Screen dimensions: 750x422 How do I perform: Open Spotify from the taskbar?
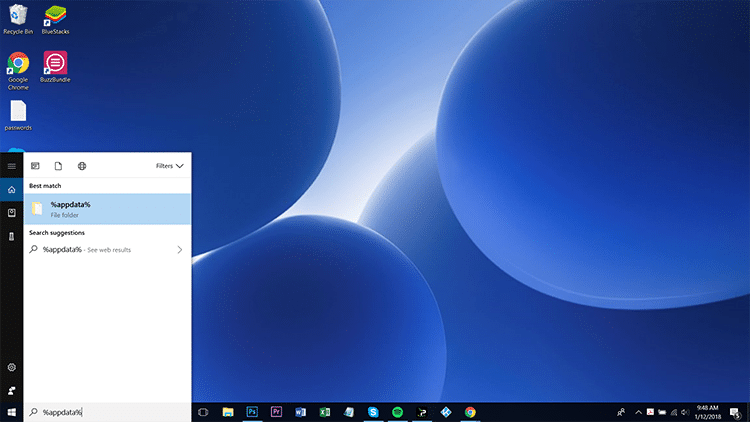[x=397, y=412]
